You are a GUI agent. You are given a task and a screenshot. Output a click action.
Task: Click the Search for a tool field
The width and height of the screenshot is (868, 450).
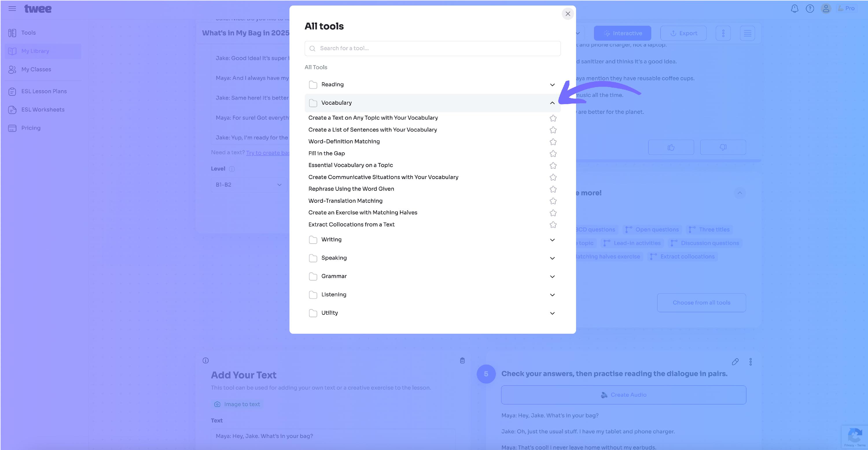[x=432, y=49]
